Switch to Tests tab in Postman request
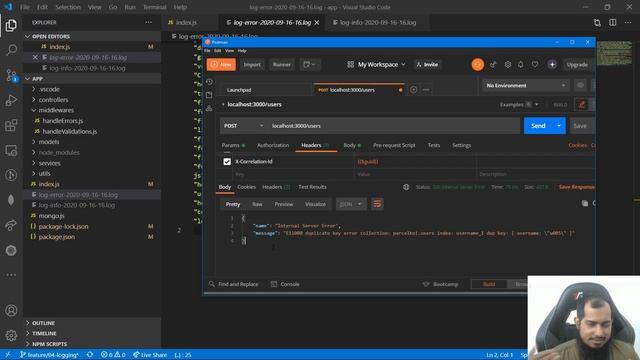The image size is (640, 360). 433,145
